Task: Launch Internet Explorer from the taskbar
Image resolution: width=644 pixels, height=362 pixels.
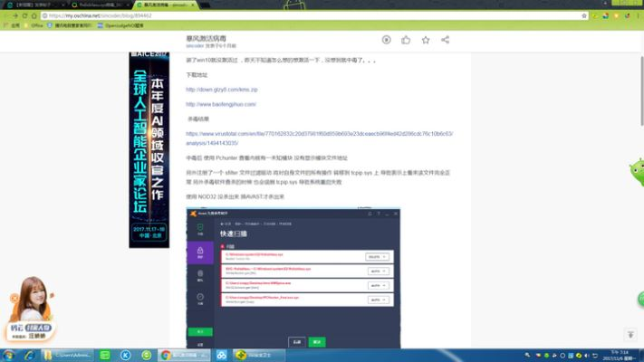Action: tap(29, 355)
